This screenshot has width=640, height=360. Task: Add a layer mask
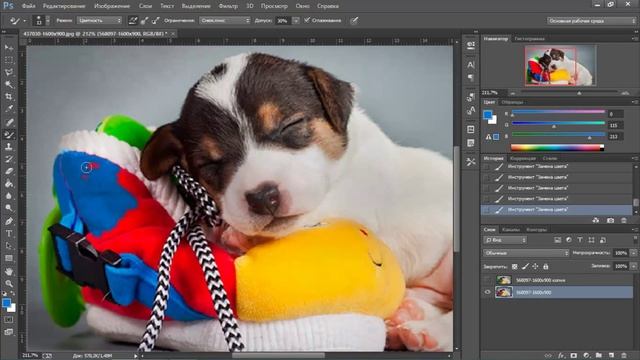(573, 356)
